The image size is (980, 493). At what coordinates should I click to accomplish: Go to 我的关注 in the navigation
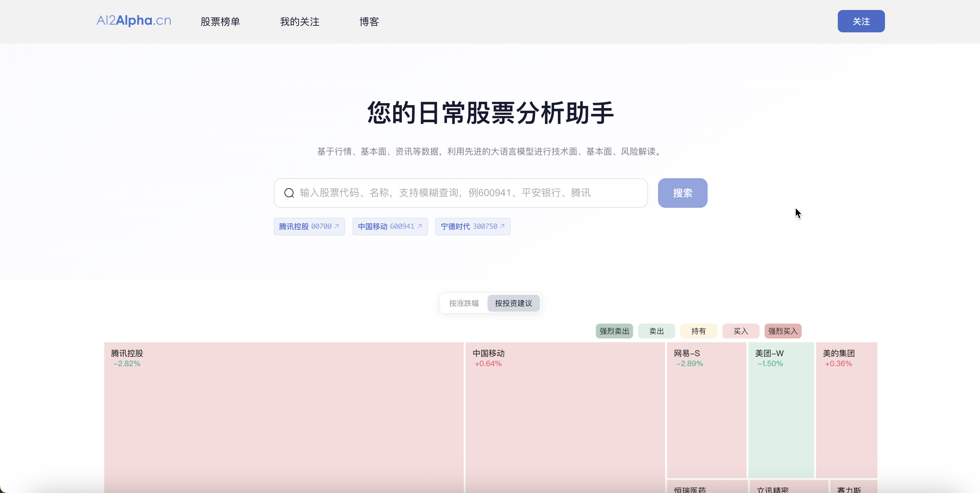300,22
